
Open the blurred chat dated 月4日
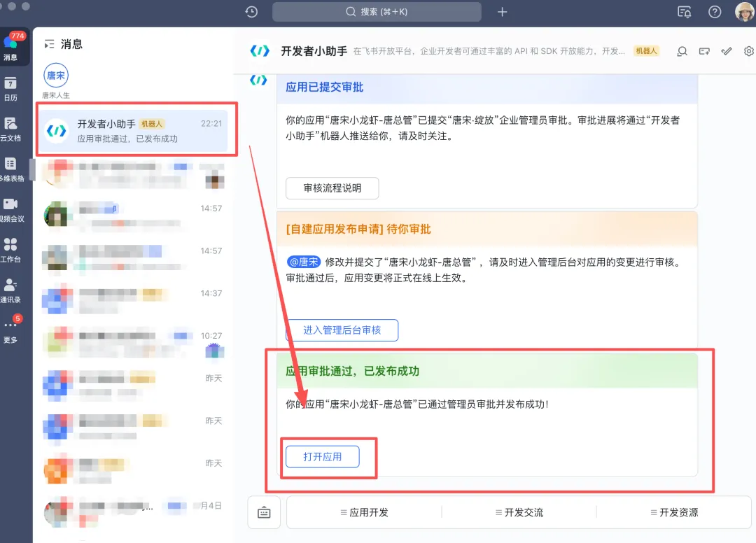coord(133,513)
